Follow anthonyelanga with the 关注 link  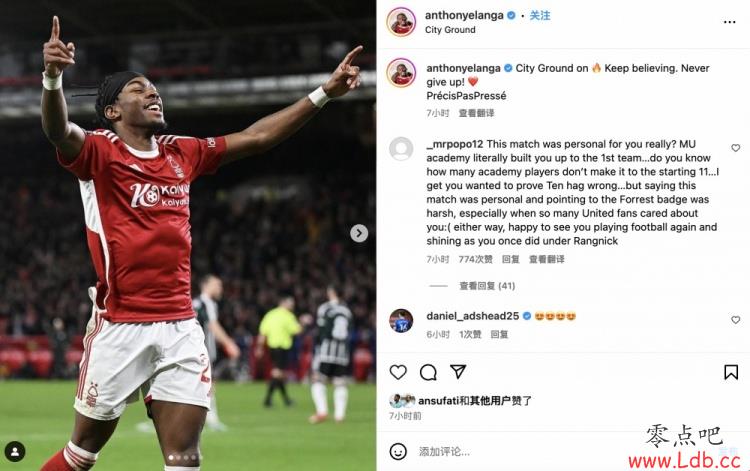coord(540,15)
